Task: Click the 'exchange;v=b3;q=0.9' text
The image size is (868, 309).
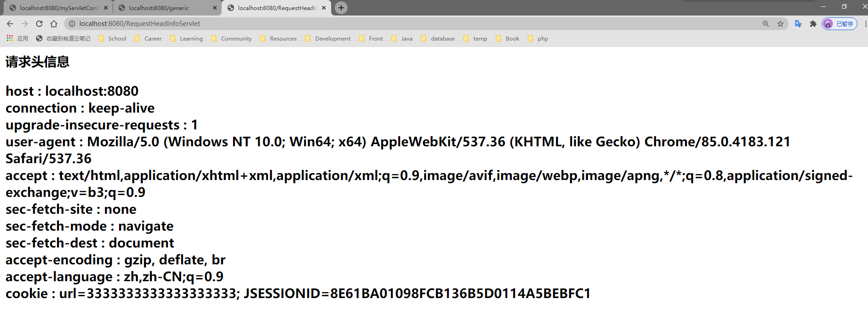Action: [75, 192]
